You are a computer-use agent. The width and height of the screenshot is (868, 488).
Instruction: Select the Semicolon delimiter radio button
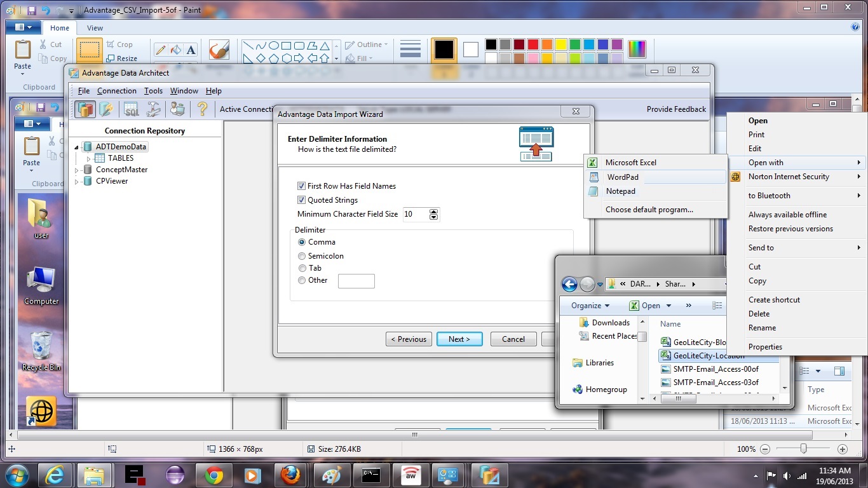[x=302, y=256]
